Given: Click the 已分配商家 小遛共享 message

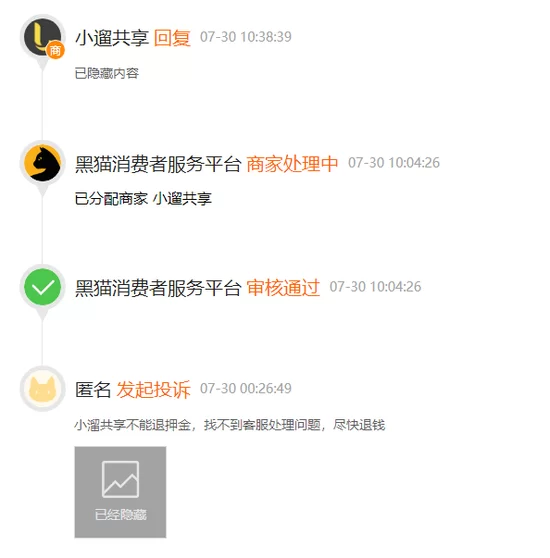Looking at the screenshot, I should (143, 198).
